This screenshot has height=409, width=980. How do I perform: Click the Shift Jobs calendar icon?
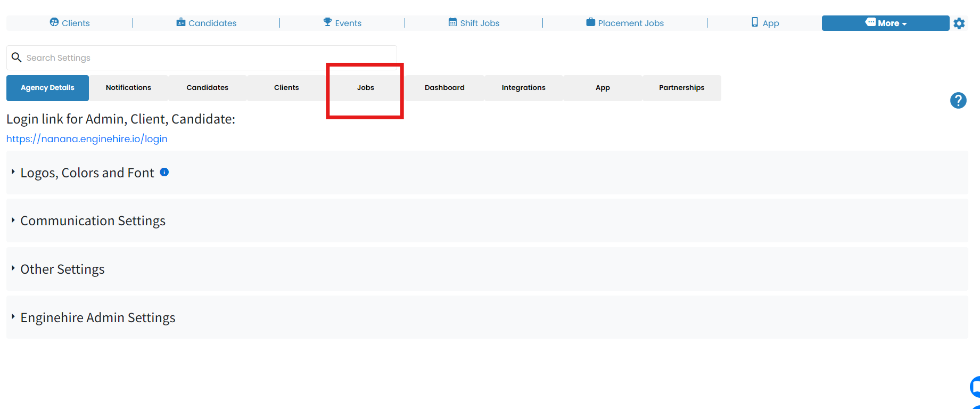[x=452, y=22]
